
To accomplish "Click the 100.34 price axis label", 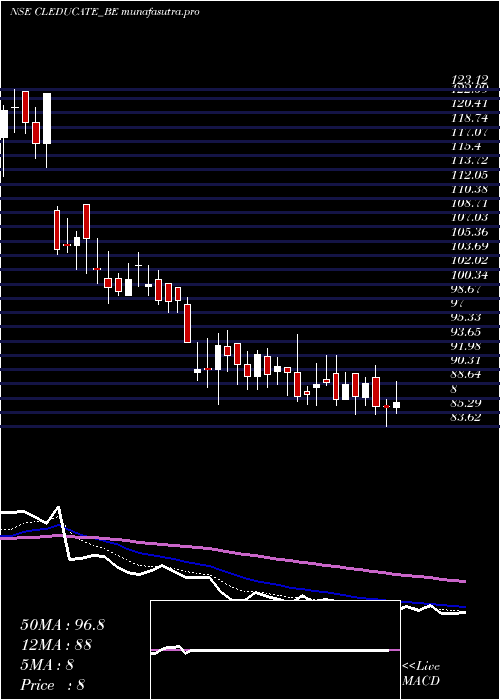I will coord(469,275).
